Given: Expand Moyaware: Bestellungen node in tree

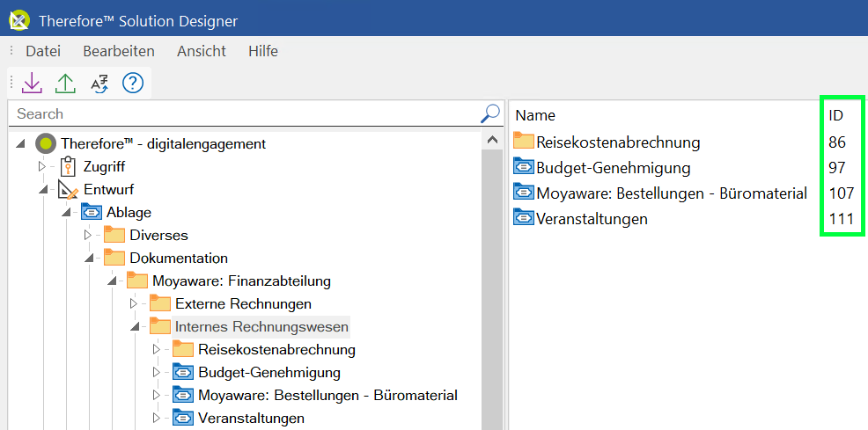Looking at the screenshot, I should pyautogui.click(x=157, y=395).
